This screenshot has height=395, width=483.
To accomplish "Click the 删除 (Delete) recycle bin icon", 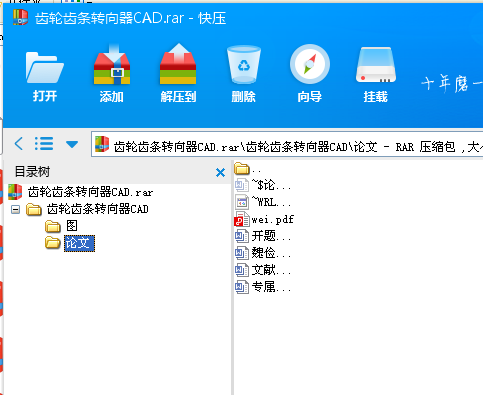I will 244,74.
